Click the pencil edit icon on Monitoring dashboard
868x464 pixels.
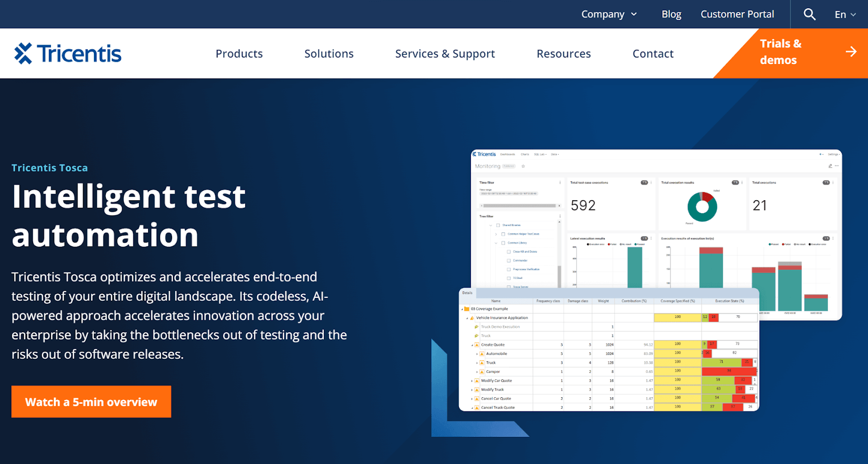830,166
